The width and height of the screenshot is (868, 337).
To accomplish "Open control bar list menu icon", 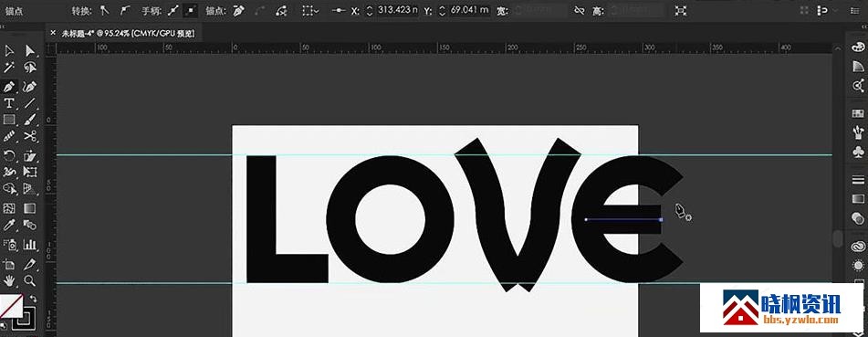I will coord(854,11).
